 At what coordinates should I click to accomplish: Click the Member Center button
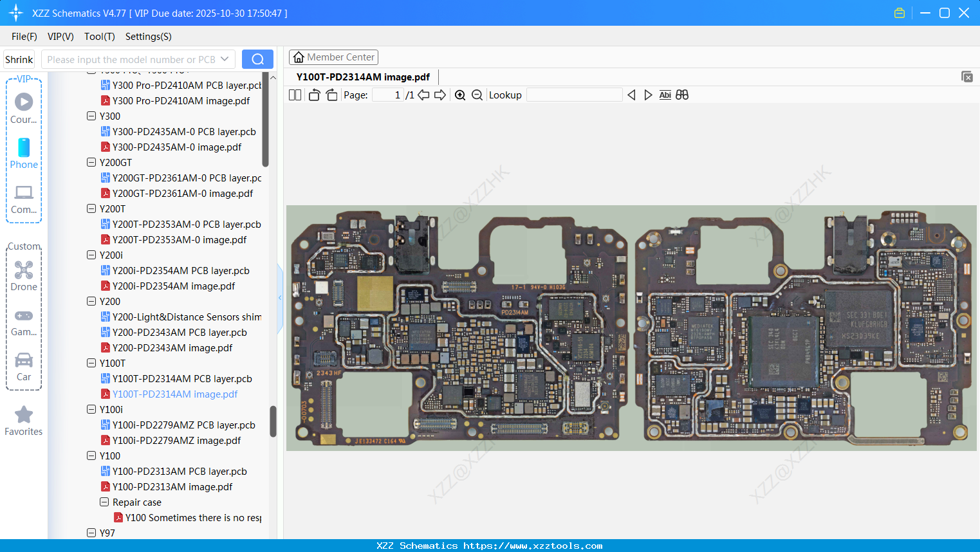coord(333,57)
